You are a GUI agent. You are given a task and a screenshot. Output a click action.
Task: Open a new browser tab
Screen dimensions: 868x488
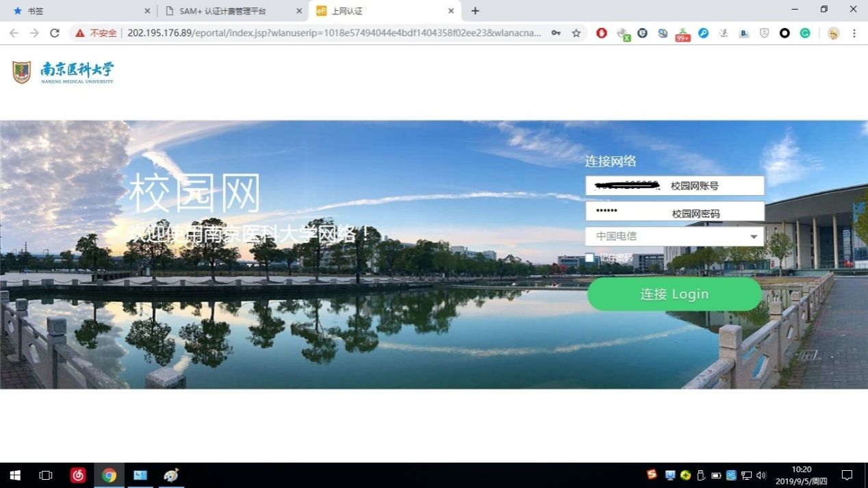pos(475,11)
